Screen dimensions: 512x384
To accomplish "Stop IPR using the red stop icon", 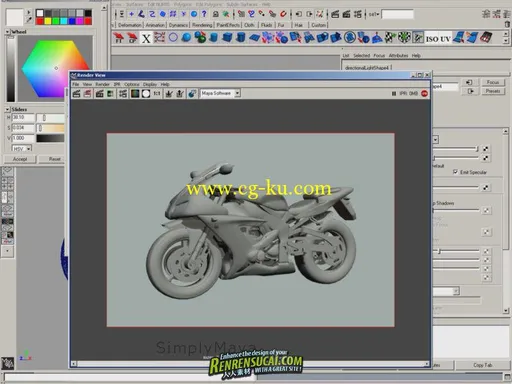I will tap(424, 94).
